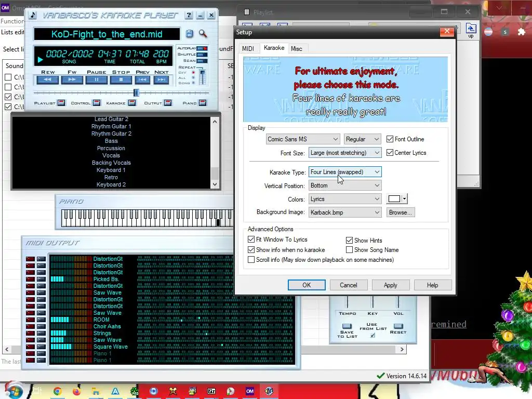Image resolution: width=532 pixels, height=399 pixels.
Task: Click the save (floppy disk) icon in player
Action: pyautogui.click(x=189, y=33)
